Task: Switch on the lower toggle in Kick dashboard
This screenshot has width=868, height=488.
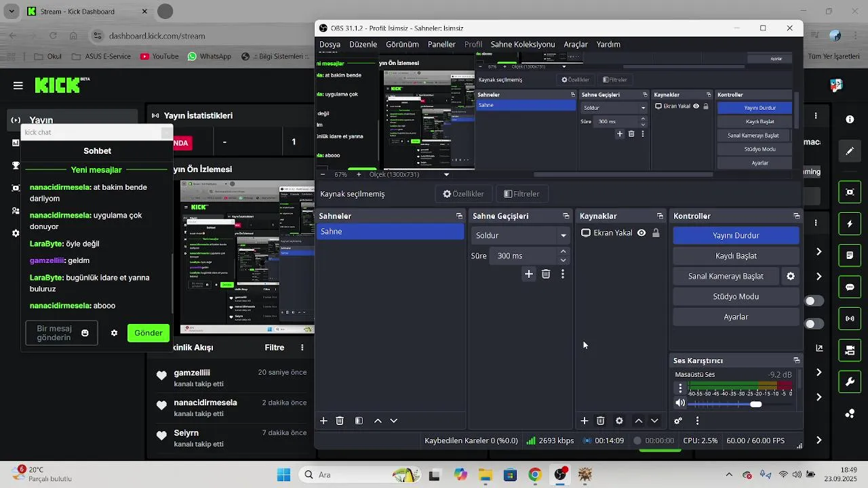Action: pos(814,324)
